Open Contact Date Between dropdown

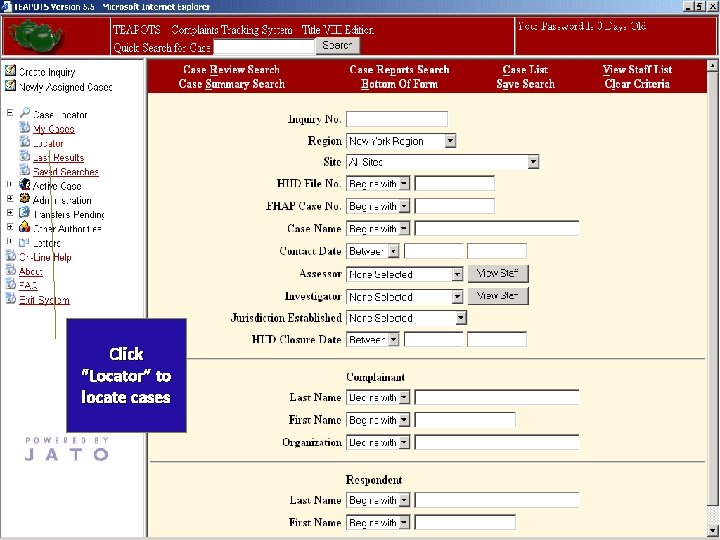394,251
